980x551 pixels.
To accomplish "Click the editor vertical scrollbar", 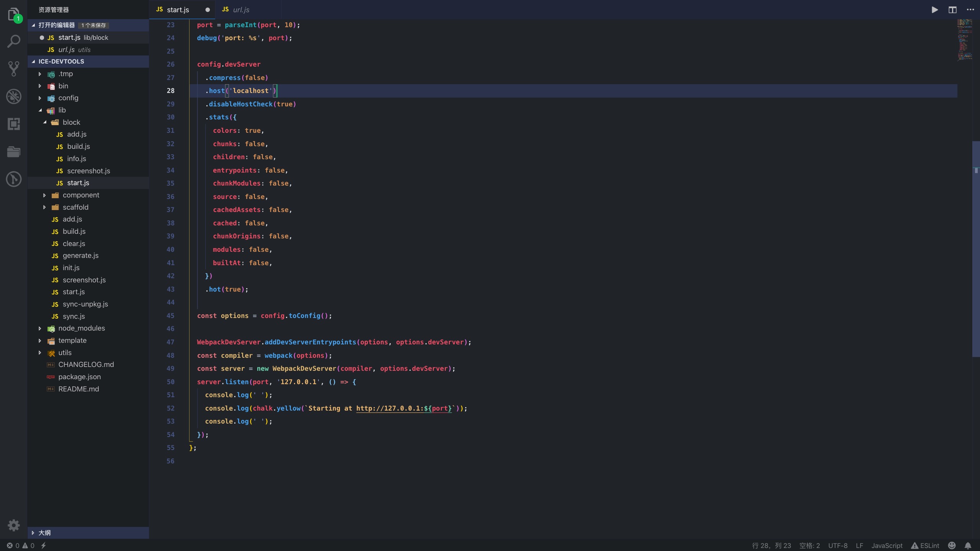I will click(976, 249).
